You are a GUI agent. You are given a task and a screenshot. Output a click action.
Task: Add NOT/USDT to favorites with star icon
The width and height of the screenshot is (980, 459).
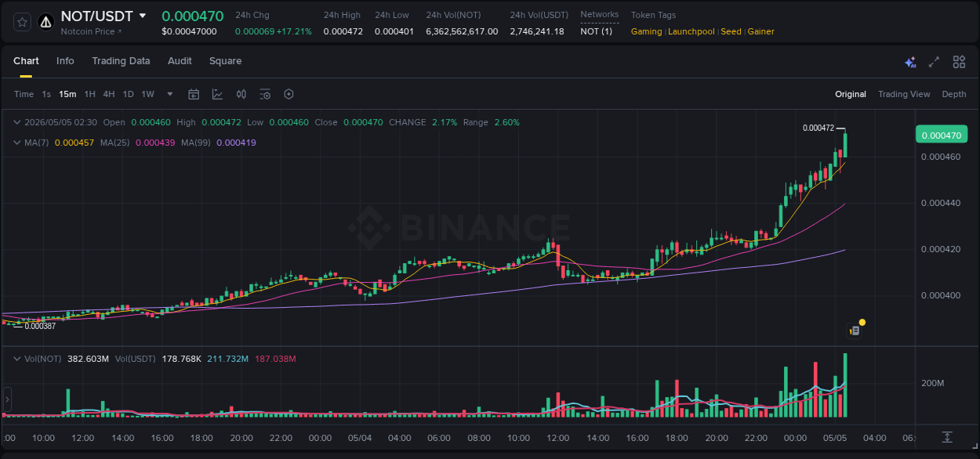22,23
